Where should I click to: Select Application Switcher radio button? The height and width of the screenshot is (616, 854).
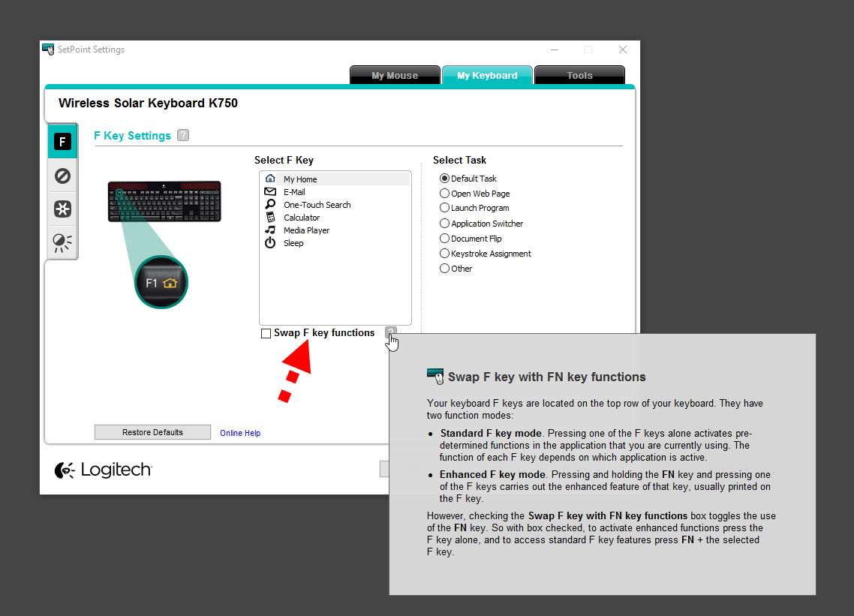444,224
